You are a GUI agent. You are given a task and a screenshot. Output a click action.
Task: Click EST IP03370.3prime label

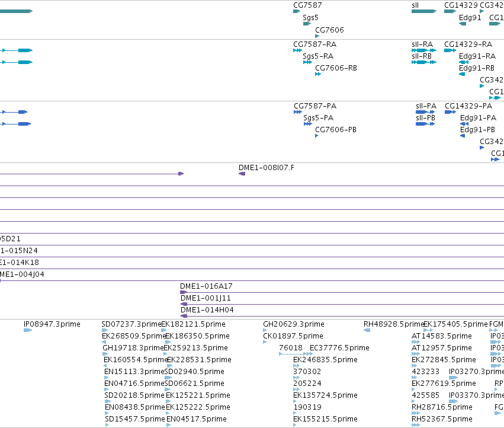pos(476,395)
